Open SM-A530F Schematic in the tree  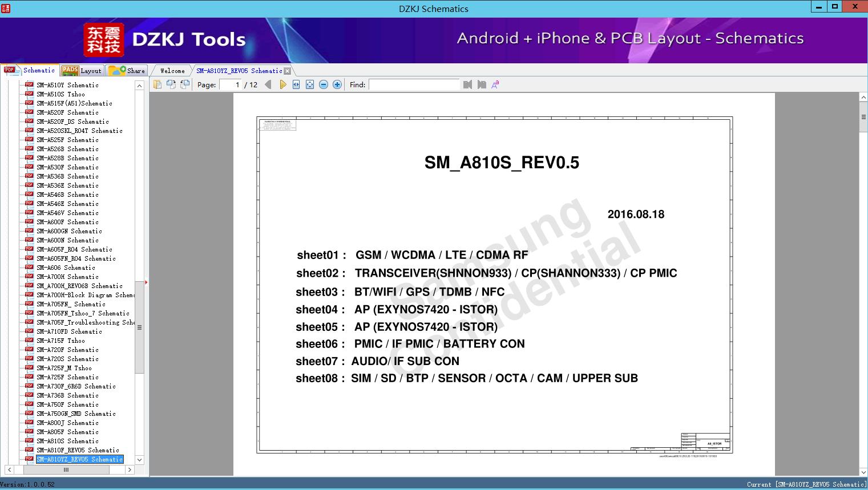tap(67, 167)
